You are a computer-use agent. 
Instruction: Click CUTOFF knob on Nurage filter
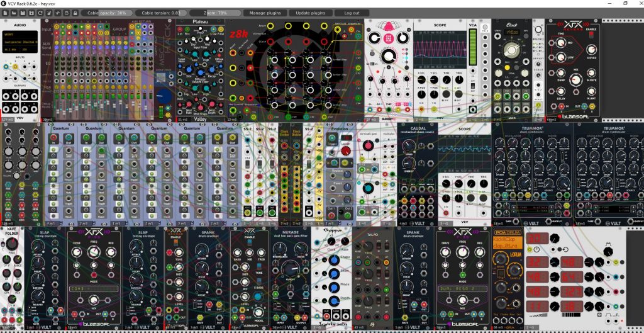(x=292, y=268)
